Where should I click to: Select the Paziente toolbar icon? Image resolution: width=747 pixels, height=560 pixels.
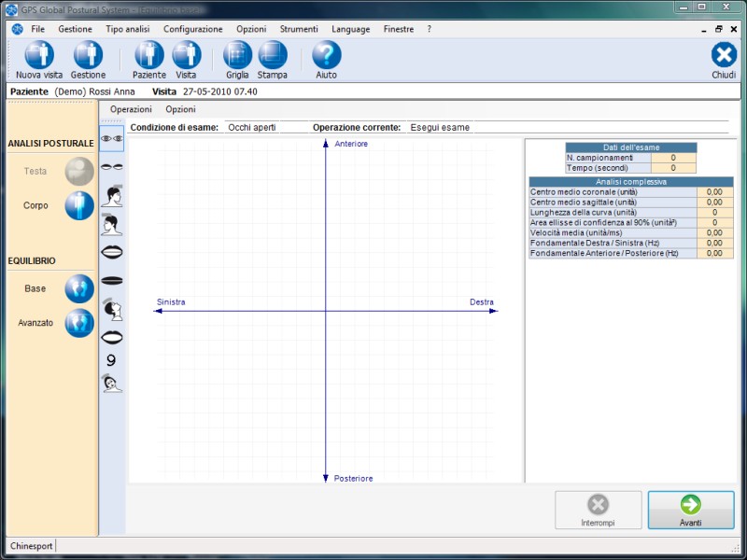click(x=149, y=56)
